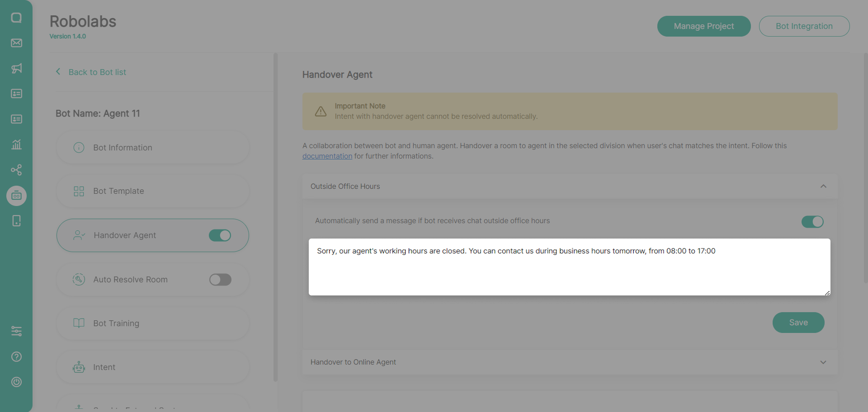Click the megaphone broadcast sidebar icon
Viewport: 868px width, 412px height.
coord(16,68)
